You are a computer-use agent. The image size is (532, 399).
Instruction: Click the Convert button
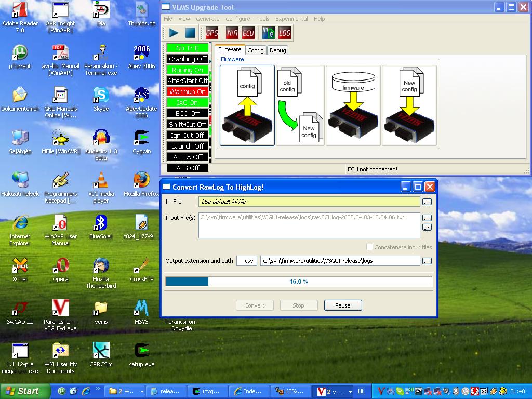click(x=255, y=305)
